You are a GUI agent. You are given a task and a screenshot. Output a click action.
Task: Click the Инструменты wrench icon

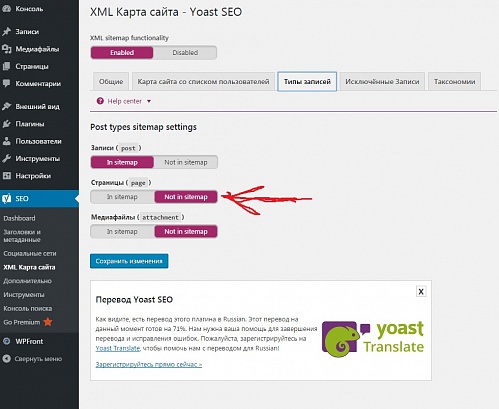click(x=6, y=159)
